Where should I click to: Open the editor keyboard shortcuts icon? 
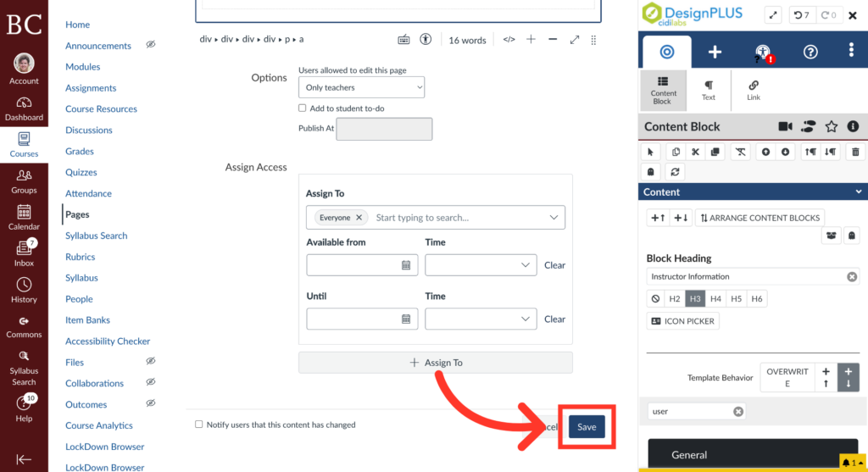403,39
